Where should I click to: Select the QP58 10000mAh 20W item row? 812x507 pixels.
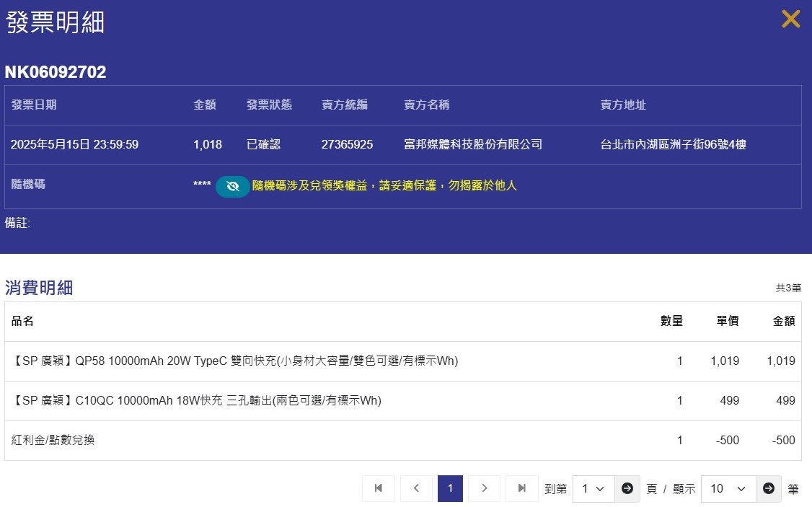(235, 361)
